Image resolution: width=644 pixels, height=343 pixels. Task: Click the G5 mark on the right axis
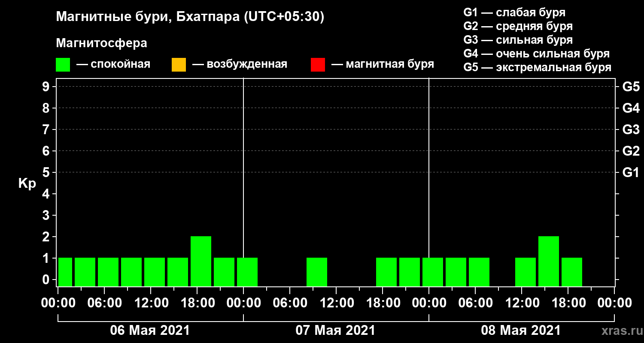631,87
